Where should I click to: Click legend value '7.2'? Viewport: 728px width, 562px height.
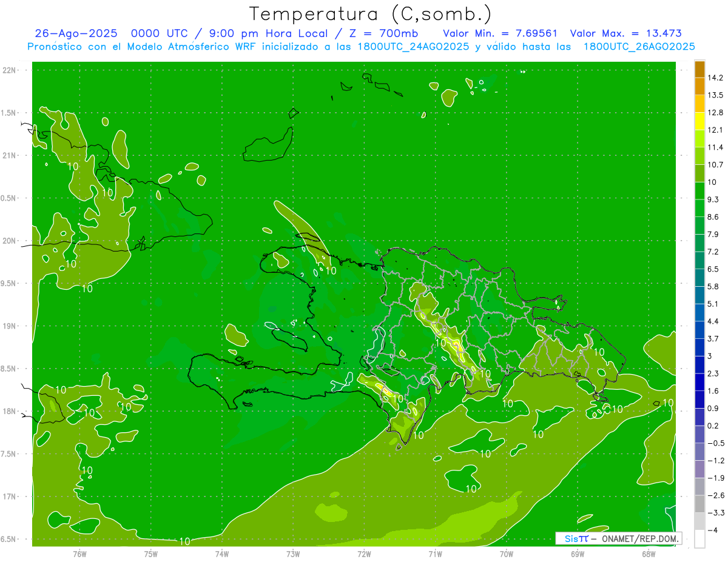713,252
